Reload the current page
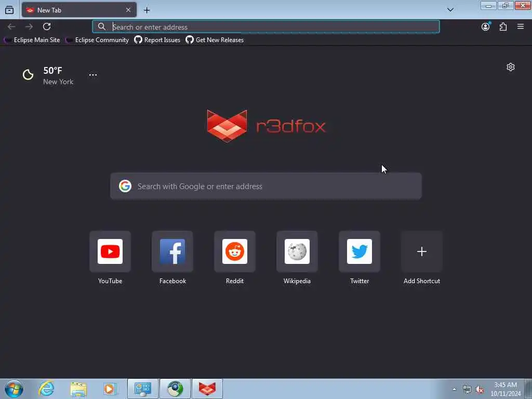The image size is (532, 399). [x=47, y=26]
